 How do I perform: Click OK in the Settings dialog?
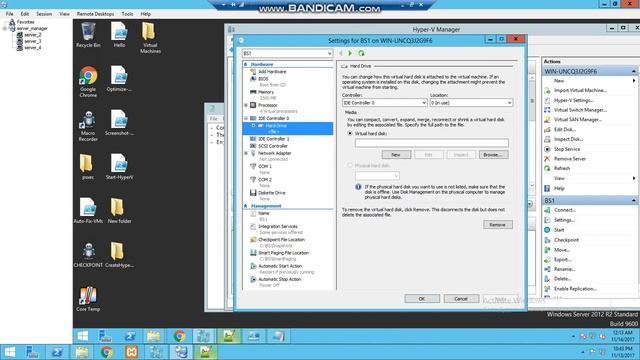422,299
